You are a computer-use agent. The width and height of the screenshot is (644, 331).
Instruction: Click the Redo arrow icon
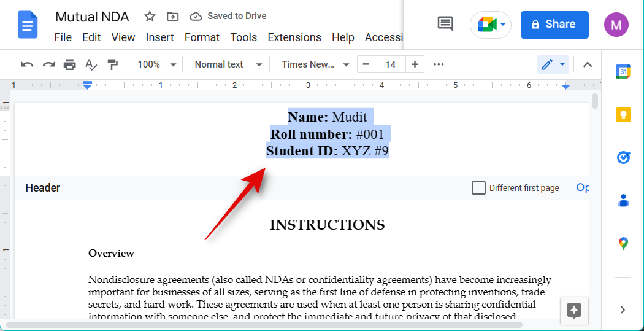click(x=48, y=64)
